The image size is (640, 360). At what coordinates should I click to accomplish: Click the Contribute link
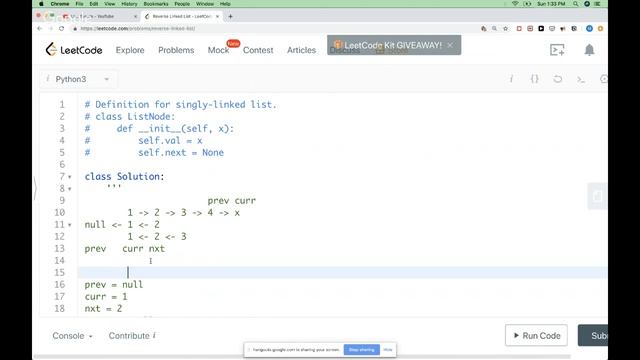click(129, 336)
